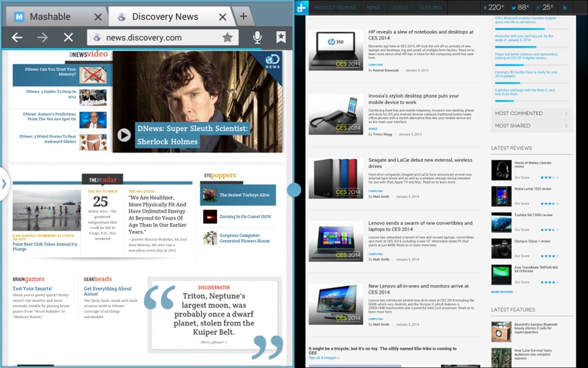
Task: Open a new tab with the plus button
Action: tap(243, 16)
